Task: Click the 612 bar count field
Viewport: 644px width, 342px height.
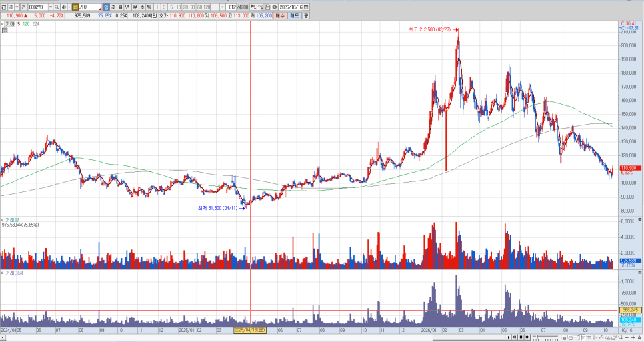Action: pyautogui.click(x=231, y=7)
